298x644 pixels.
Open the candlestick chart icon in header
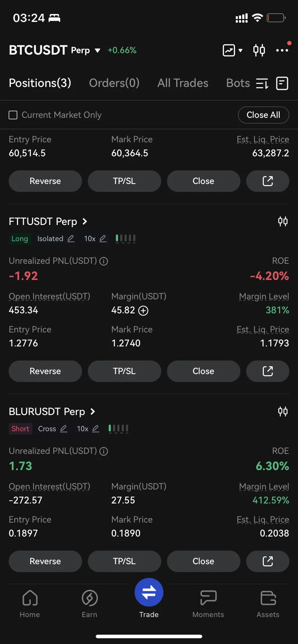coord(259,50)
